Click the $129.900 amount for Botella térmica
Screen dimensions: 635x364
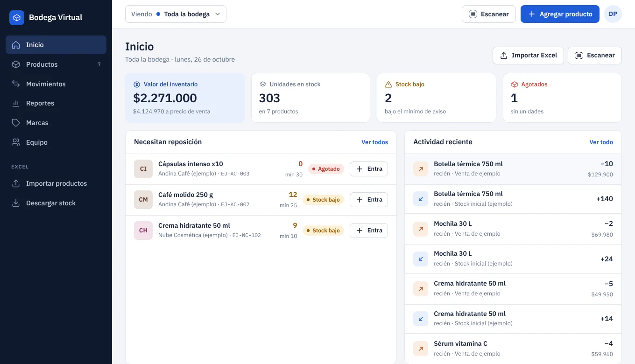pos(600,175)
